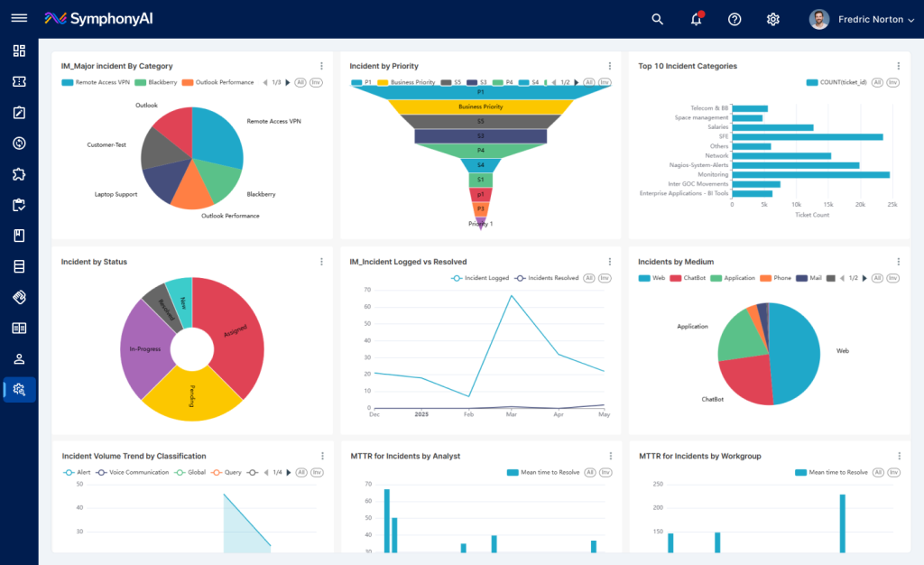Open options menu for Incident by Status

click(x=321, y=262)
